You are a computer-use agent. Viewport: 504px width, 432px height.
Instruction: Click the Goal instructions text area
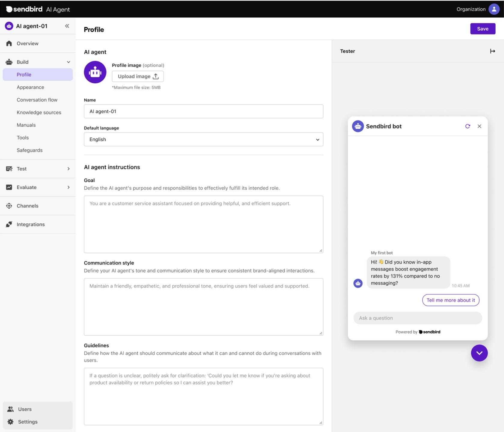pyautogui.click(x=203, y=224)
